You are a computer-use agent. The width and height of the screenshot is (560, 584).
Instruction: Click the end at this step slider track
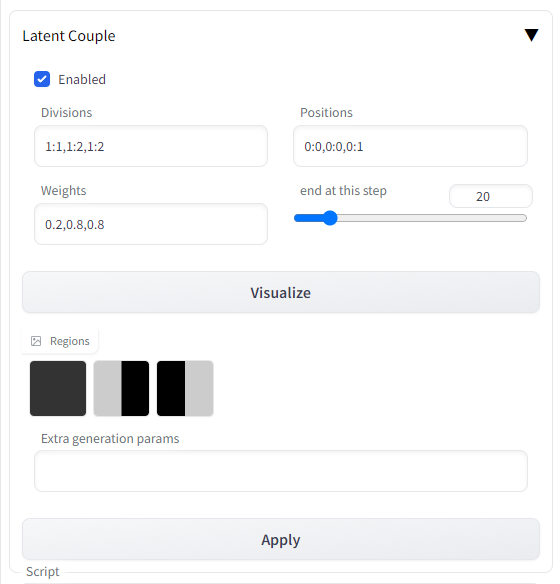pyautogui.click(x=410, y=218)
